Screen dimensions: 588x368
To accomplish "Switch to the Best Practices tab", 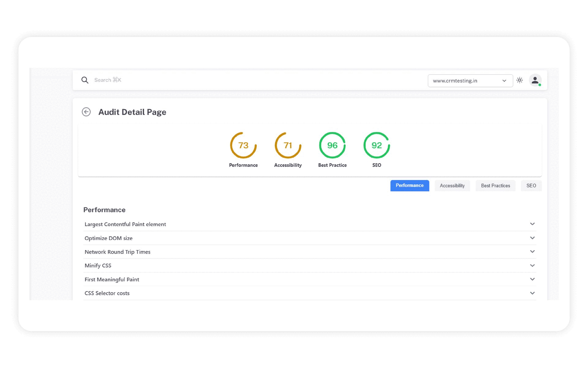I will (x=495, y=186).
